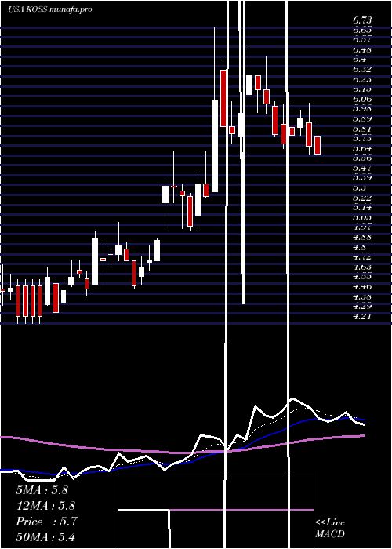Click the '5MA : 5.8' readout
The image size is (392, 549).
(42, 490)
